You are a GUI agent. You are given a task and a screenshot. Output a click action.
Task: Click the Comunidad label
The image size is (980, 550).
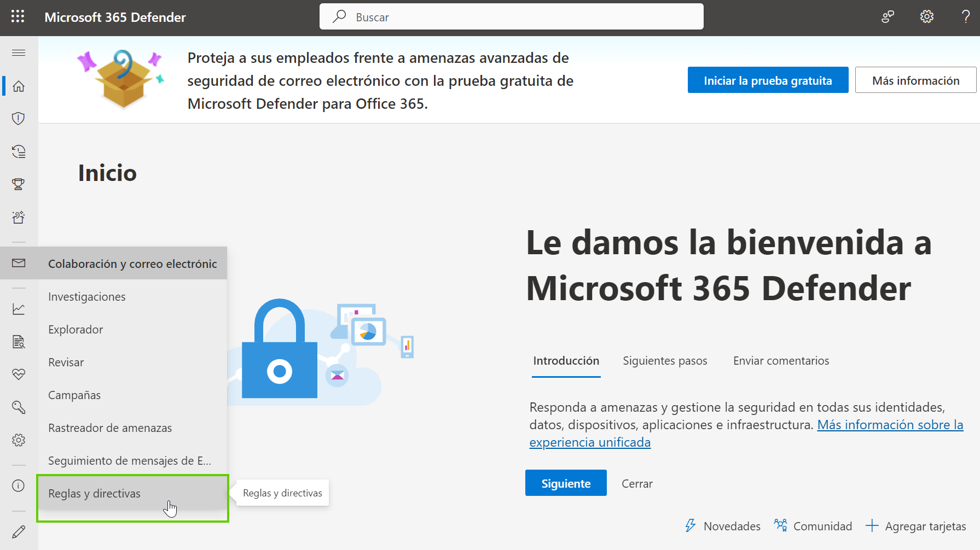pos(822,526)
